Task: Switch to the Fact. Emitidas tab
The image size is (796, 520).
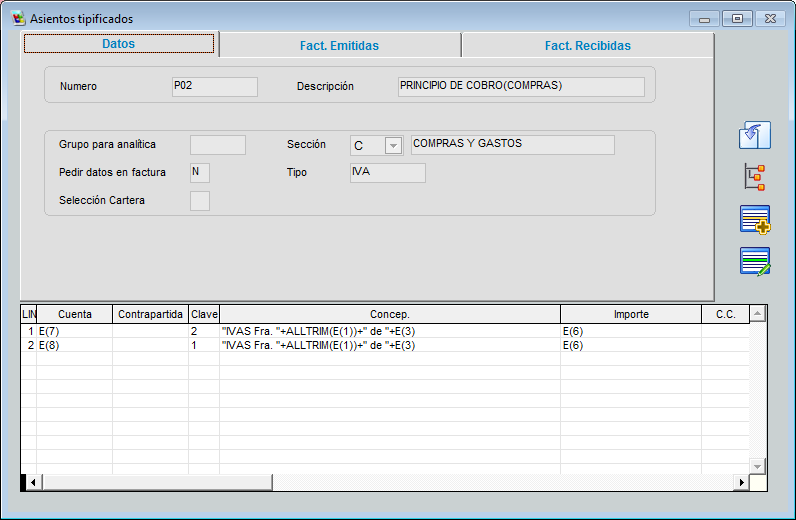Action: (x=339, y=45)
